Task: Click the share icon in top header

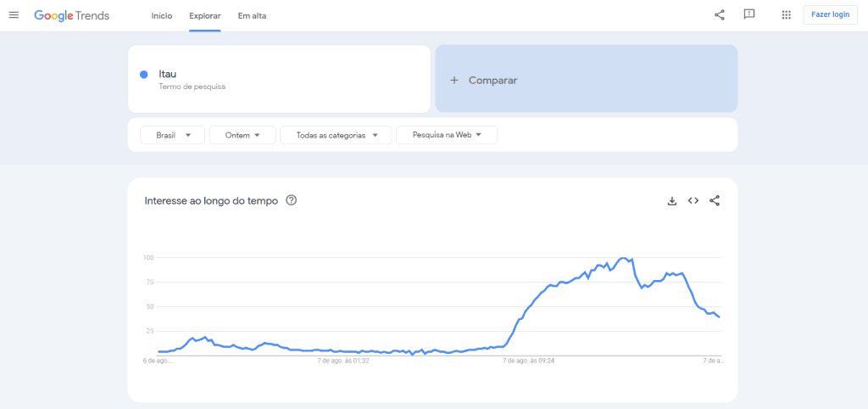Action: [720, 15]
